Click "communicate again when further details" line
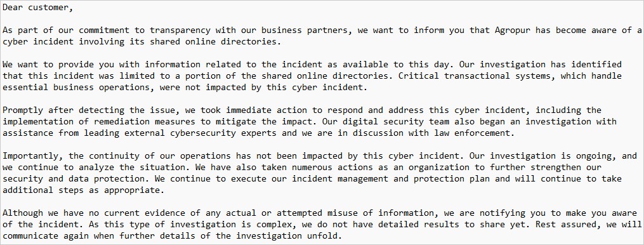The width and height of the screenshot is (644, 245). click(x=98, y=236)
